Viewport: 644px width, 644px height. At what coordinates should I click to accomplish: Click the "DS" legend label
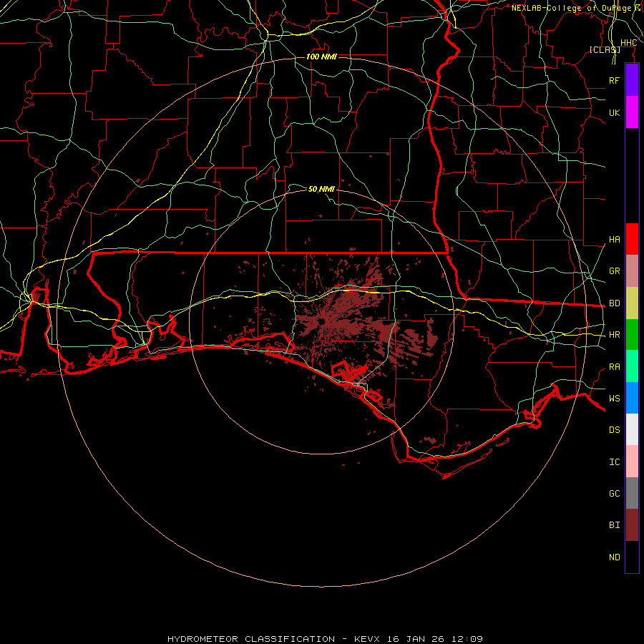pyautogui.click(x=614, y=429)
